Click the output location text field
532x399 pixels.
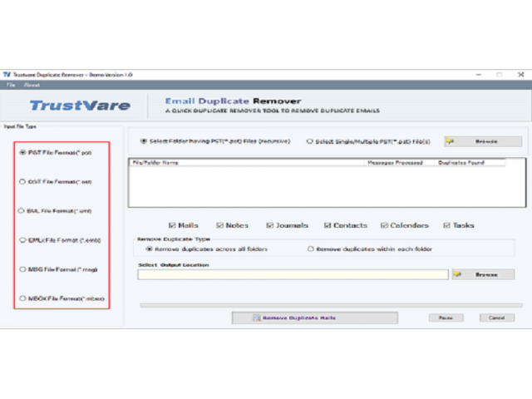(x=293, y=274)
